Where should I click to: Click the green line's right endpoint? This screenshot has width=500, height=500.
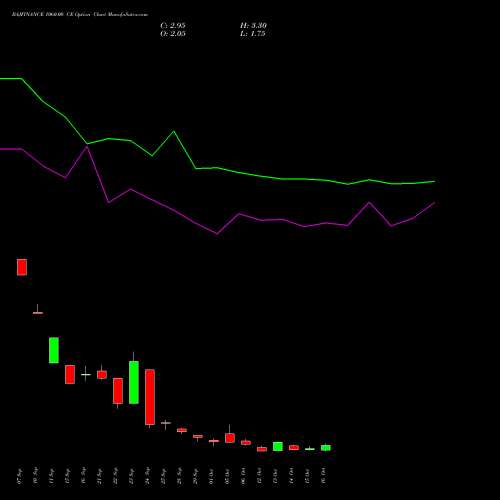pos(434,181)
